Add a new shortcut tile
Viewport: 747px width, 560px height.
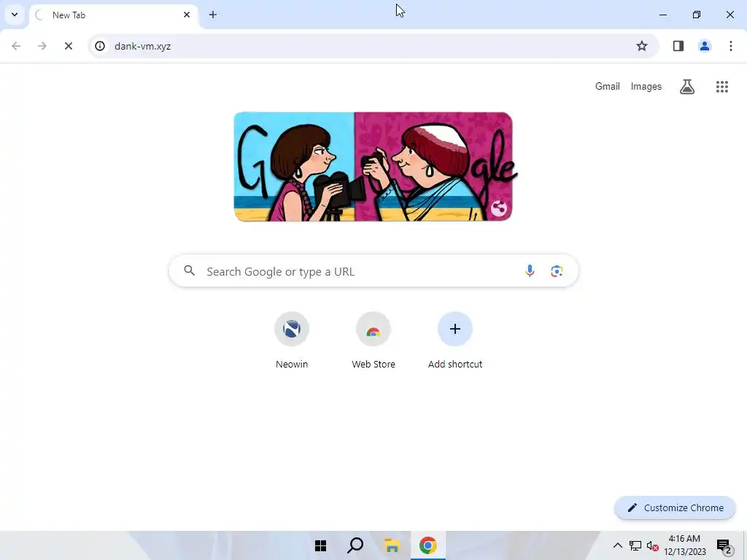point(455,341)
